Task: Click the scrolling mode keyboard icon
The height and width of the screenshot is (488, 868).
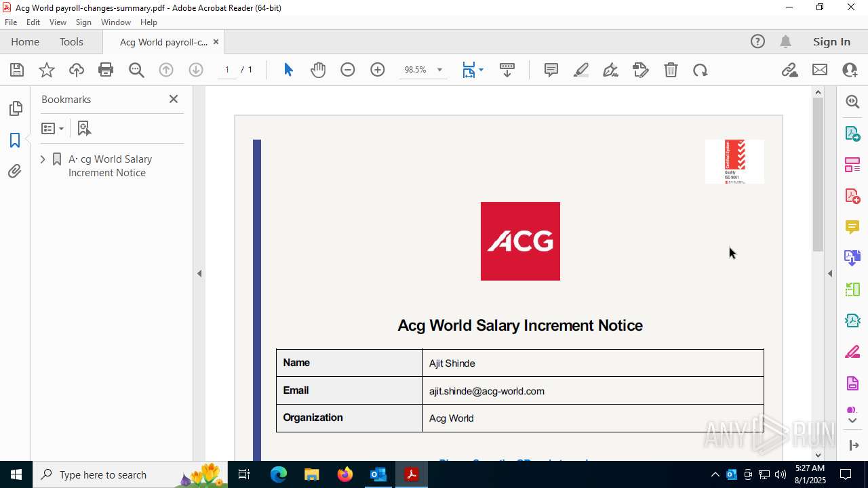Action: 507,70
